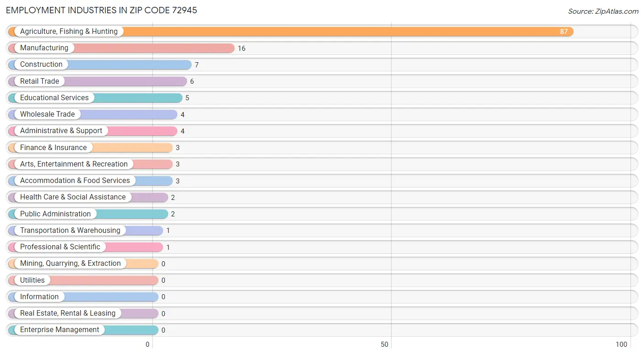This screenshot has width=644, height=355.
Task: Select the Utilities label
Action: [x=33, y=280]
